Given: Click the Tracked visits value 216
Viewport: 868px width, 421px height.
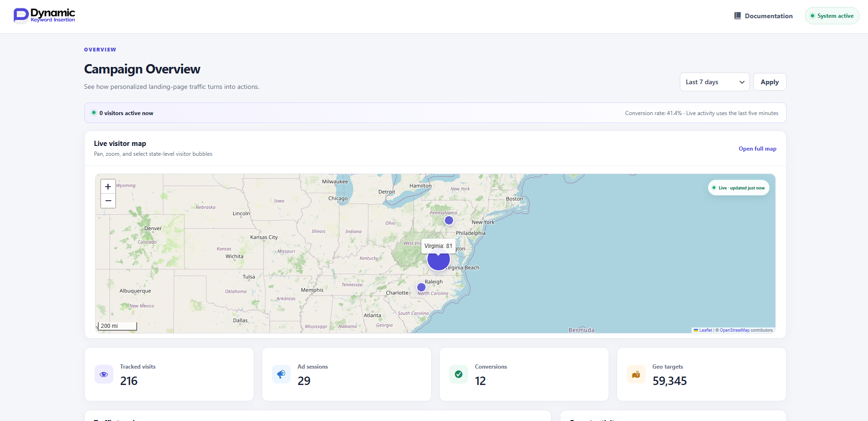Looking at the screenshot, I should click(x=129, y=381).
